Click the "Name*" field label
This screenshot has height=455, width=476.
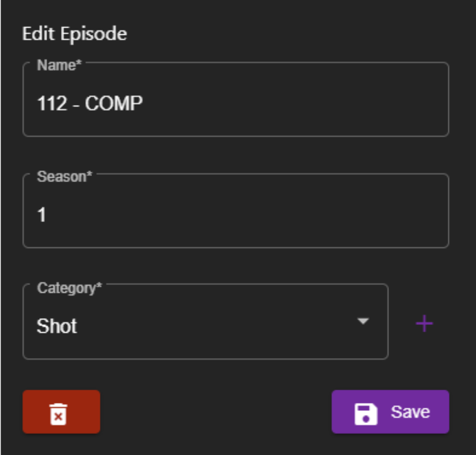click(x=59, y=65)
